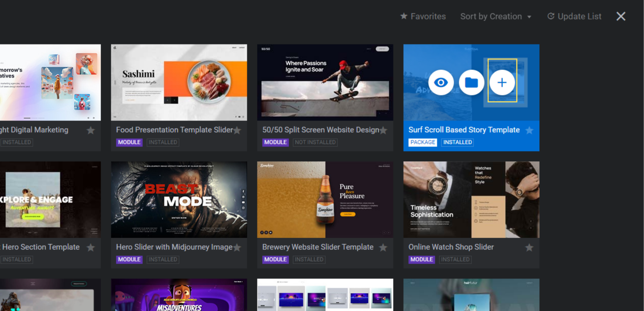The image size is (644, 311).
Task: Open the Misadventures purple template thumbnail
Action: (x=179, y=295)
